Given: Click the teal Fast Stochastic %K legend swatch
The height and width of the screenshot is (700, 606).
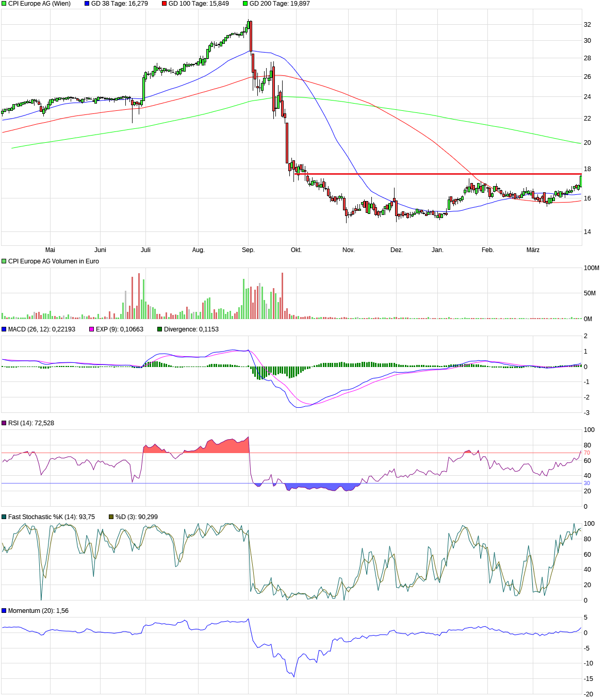Looking at the screenshot, I should pos(4,517).
